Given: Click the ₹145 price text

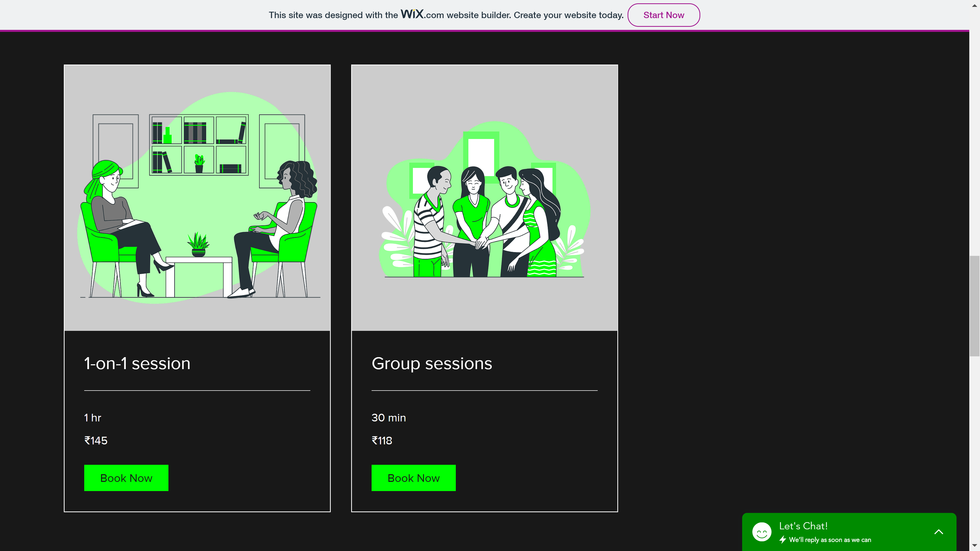Looking at the screenshot, I should pos(96,440).
